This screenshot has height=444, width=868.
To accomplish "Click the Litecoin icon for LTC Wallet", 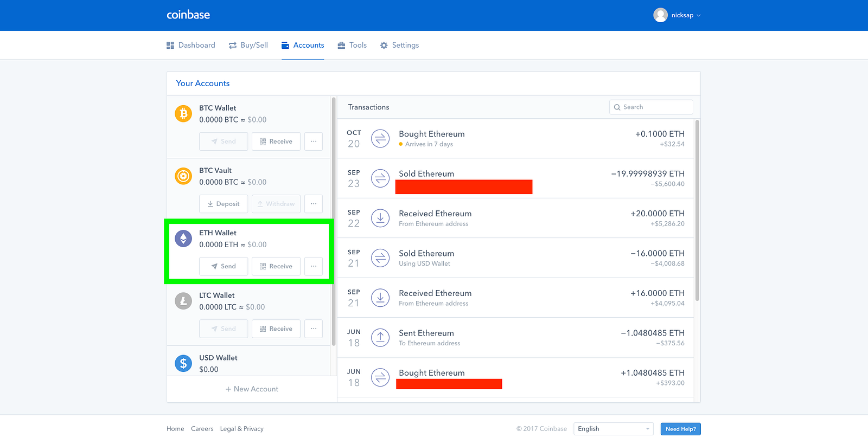I will pos(183,301).
